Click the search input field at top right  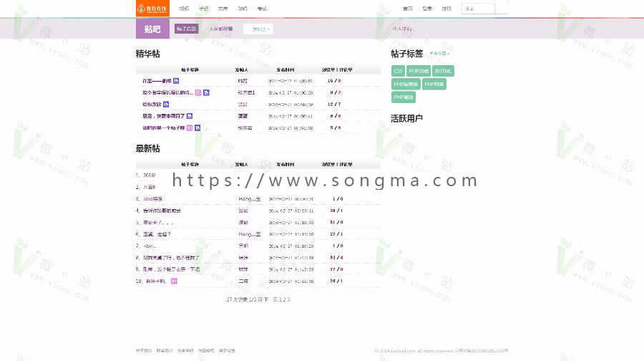[478, 9]
